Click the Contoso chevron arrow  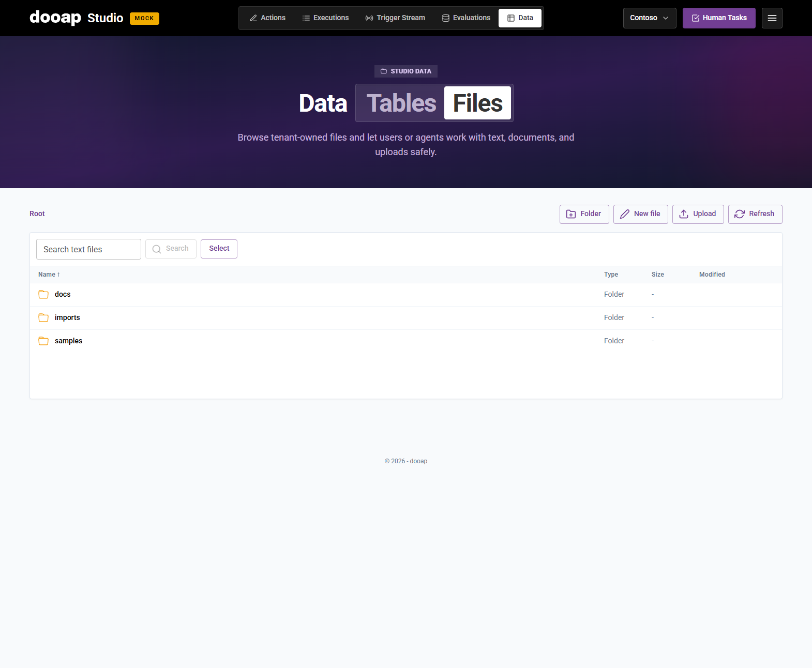point(666,18)
